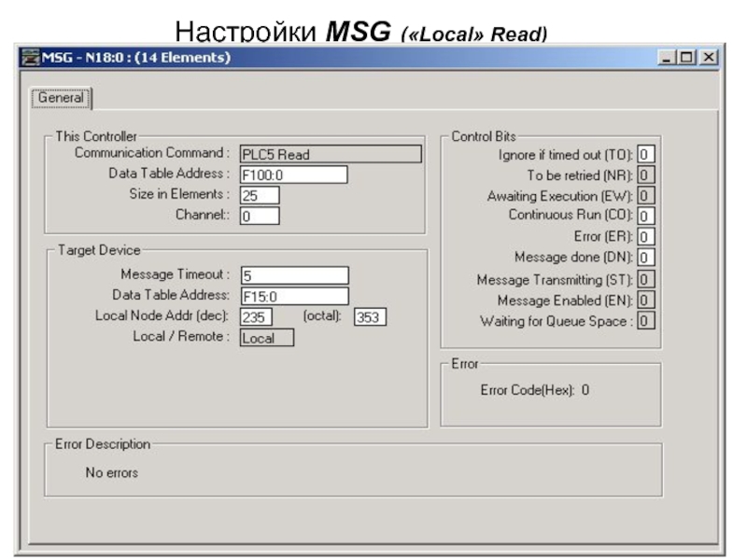Toggle the Message Enabled (EN) bit
Image resolution: width=747 pixels, height=560 pixels.
[x=646, y=300]
